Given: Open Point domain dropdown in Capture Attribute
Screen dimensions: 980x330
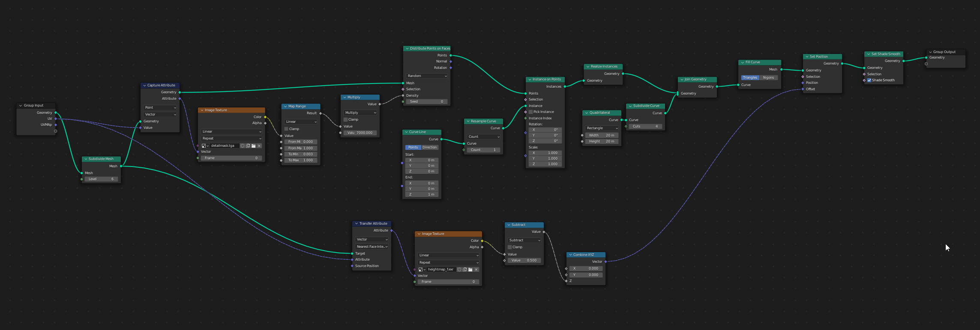Looking at the screenshot, I should pyautogui.click(x=160, y=107).
